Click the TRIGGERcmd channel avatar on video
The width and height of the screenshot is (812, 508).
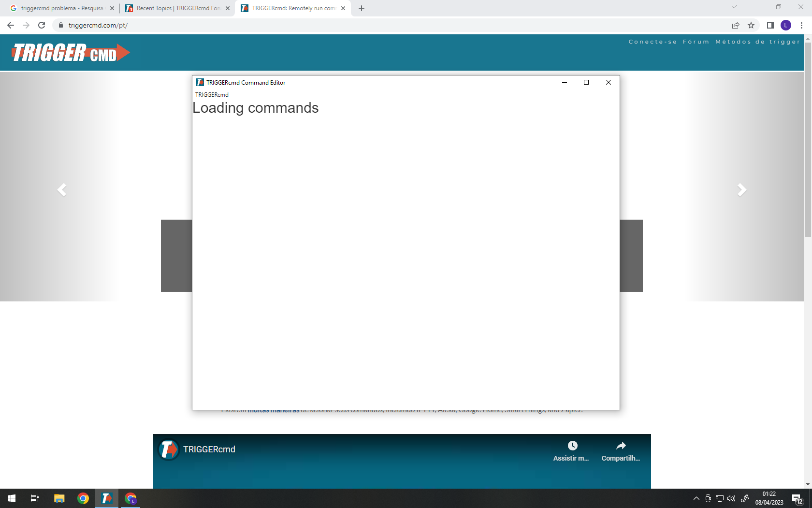pos(169,449)
